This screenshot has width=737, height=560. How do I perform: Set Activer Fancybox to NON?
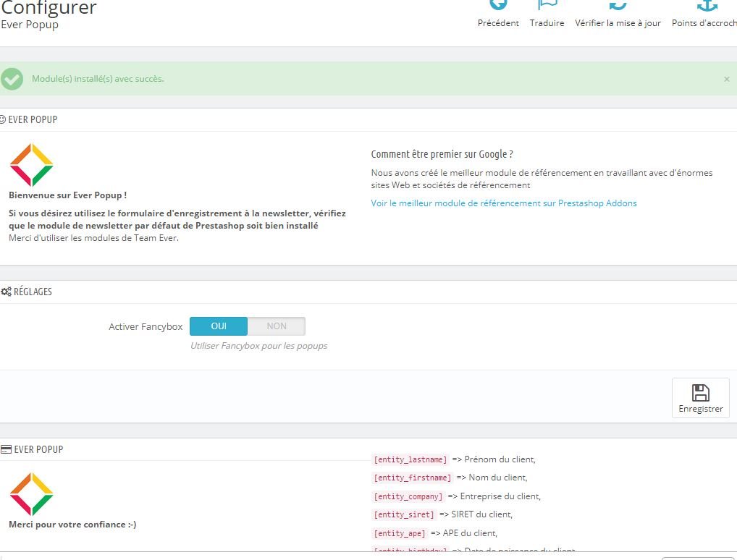(277, 326)
